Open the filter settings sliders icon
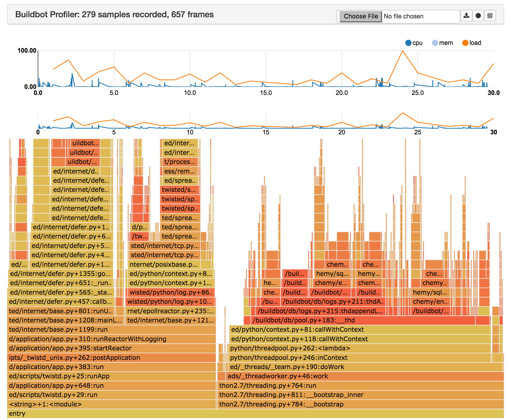 (x=490, y=16)
